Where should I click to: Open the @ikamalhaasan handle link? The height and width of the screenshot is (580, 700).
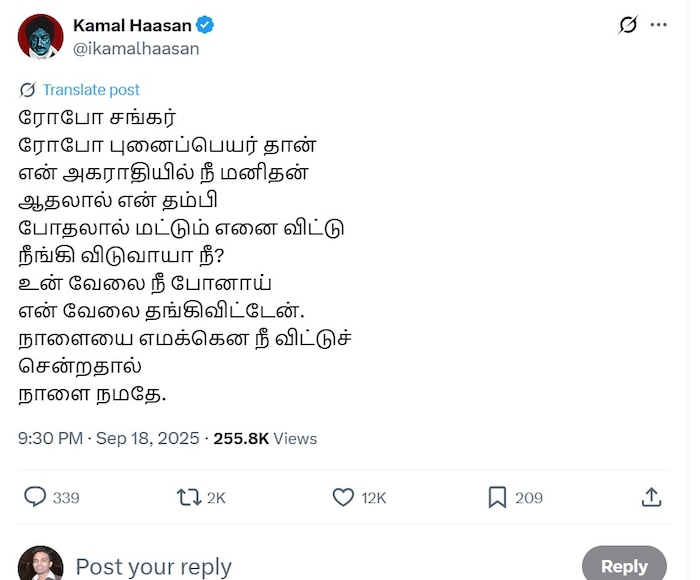(x=136, y=48)
